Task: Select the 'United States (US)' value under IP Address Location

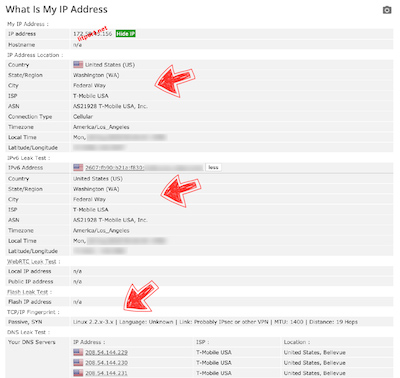Action: tap(110, 65)
